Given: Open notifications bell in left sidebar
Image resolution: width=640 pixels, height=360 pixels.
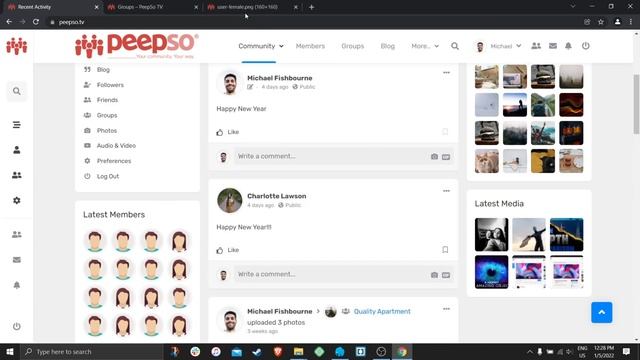Looking at the screenshot, I should [x=16, y=285].
